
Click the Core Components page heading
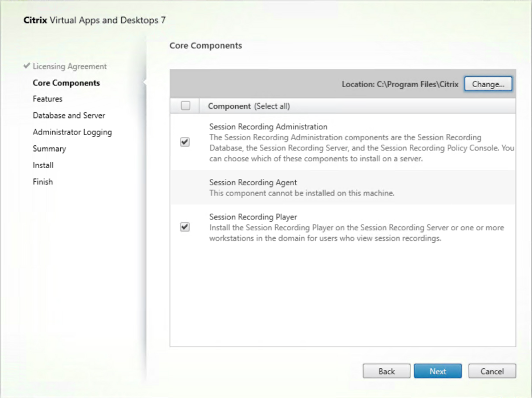click(x=206, y=46)
